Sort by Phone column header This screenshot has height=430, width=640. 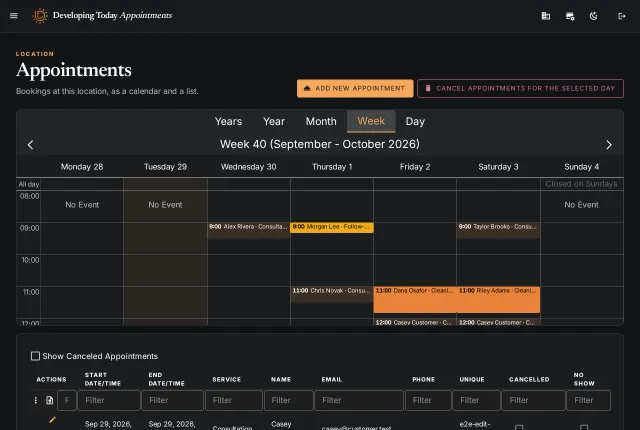(423, 379)
